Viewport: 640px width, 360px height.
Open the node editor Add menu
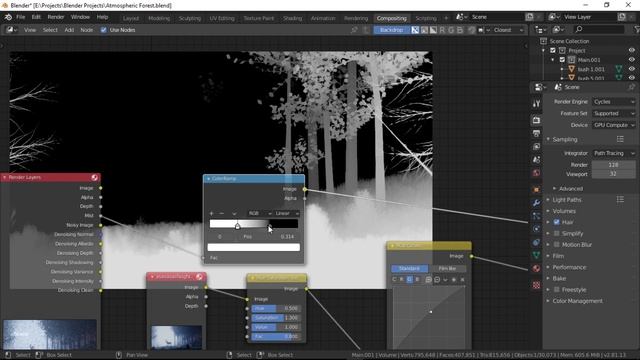pos(69,30)
